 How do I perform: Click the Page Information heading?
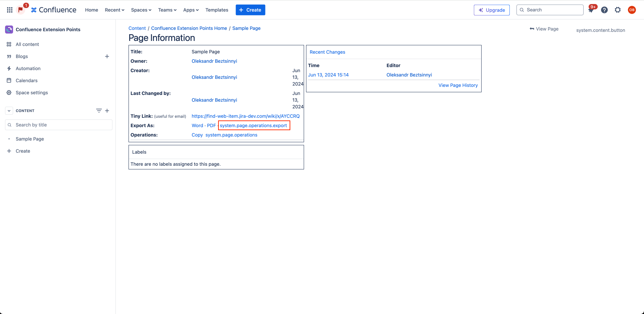pos(162,38)
